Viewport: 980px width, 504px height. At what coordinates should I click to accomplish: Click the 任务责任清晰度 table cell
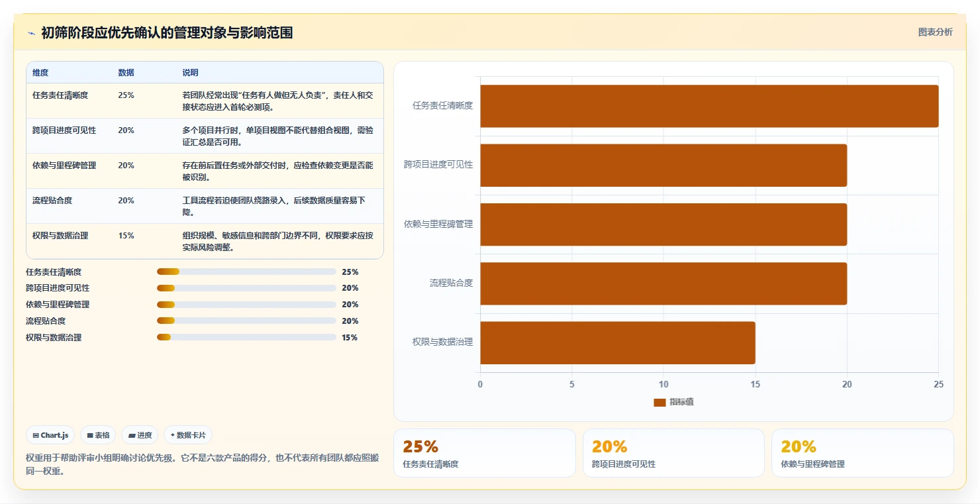click(x=60, y=95)
